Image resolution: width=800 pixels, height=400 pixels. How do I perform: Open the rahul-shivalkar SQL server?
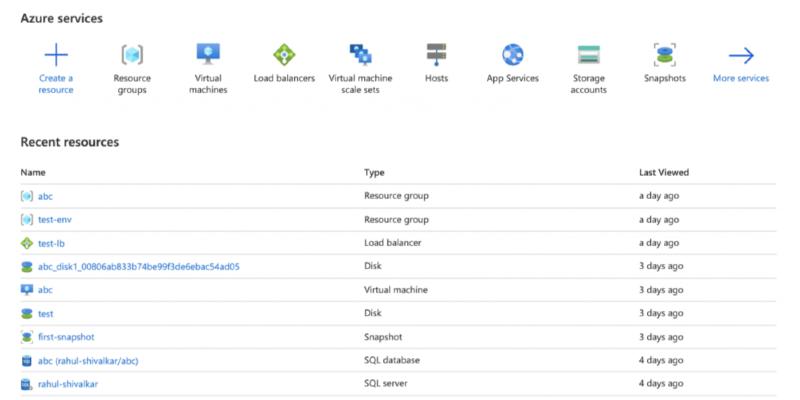point(68,384)
